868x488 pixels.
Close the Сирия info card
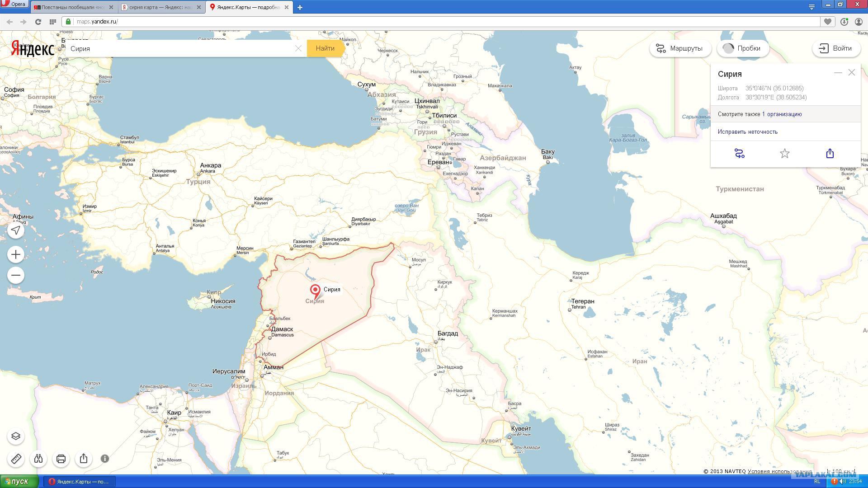tap(852, 72)
